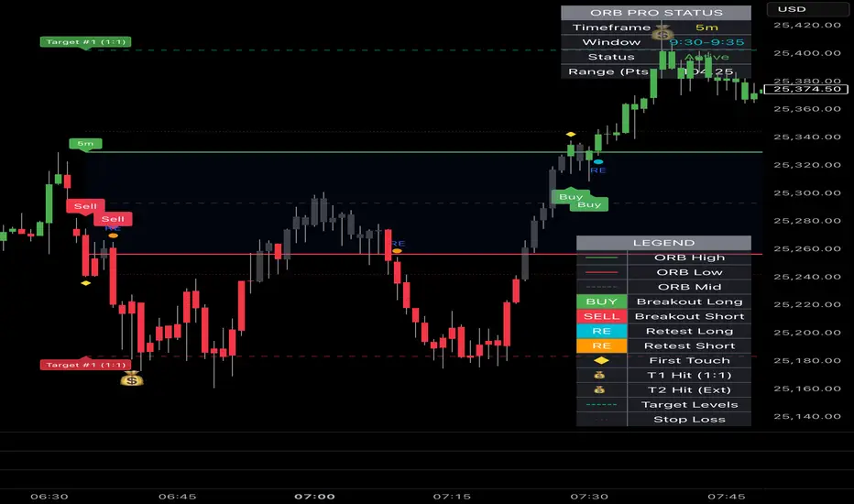Viewport: 854px width, 504px height.
Task: Click the 'Retest Long' legend text
Action: click(x=689, y=331)
